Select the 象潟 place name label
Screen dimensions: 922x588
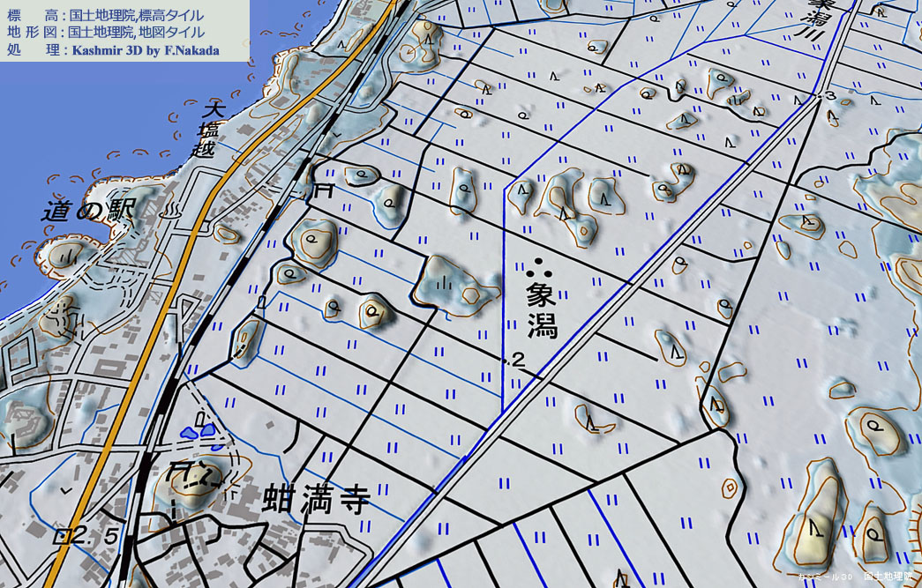pos(542,310)
